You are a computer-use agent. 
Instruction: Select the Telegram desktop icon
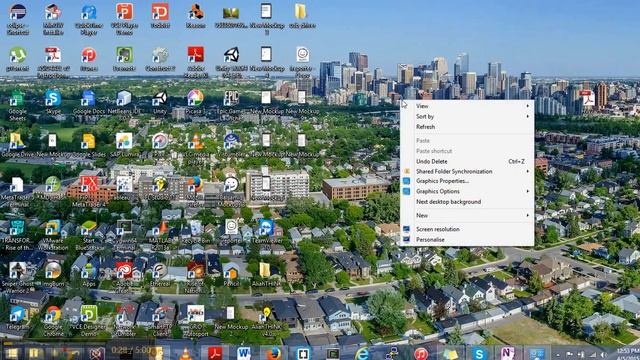(18, 318)
